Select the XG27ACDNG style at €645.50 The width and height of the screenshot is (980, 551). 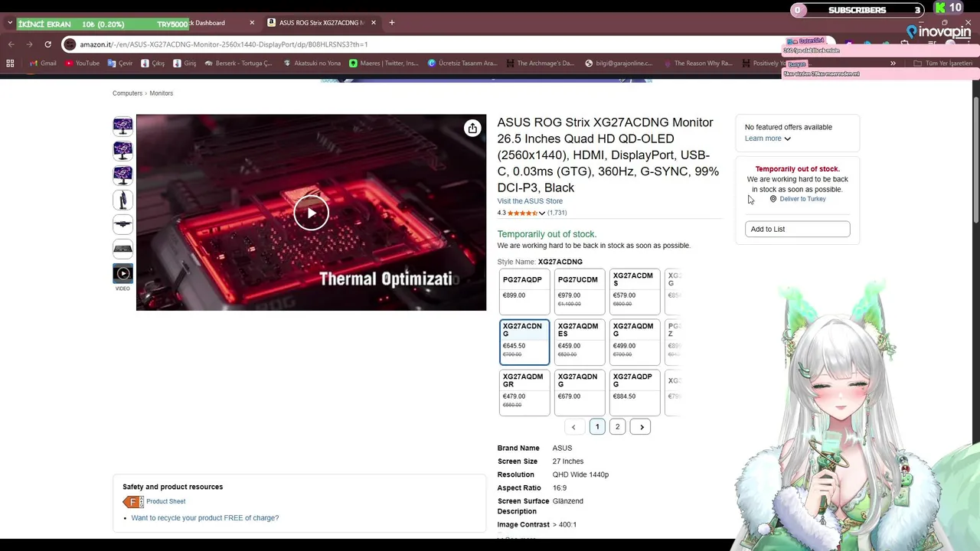pyautogui.click(x=524, y=342)
